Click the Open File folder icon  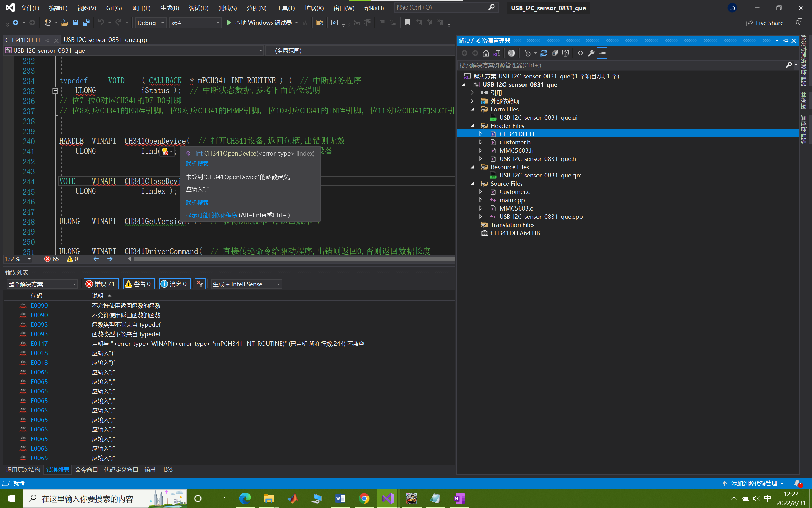click(64, 23)
